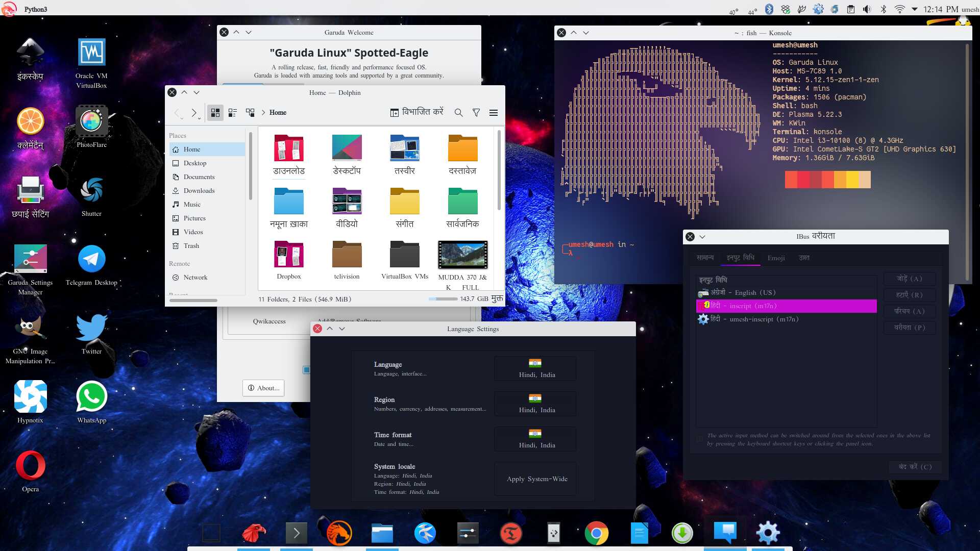Open Dolphin search with the magnifier icon
Screen dimensions: 980x551
tap(458, 113)
